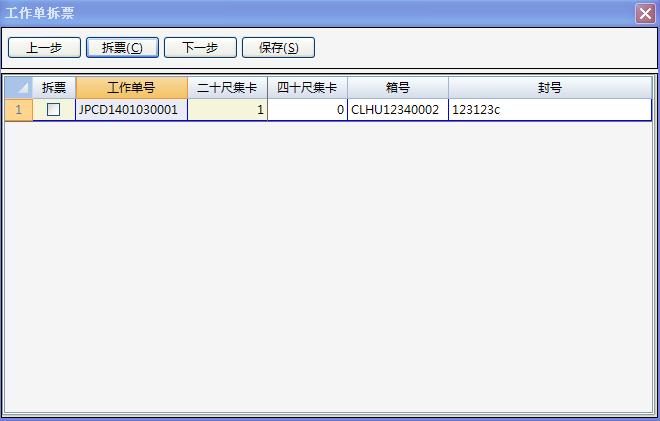Click the seal number cell 123123c
The width and height of the screenshot is (660, 421).
click(x=549, y=110)
